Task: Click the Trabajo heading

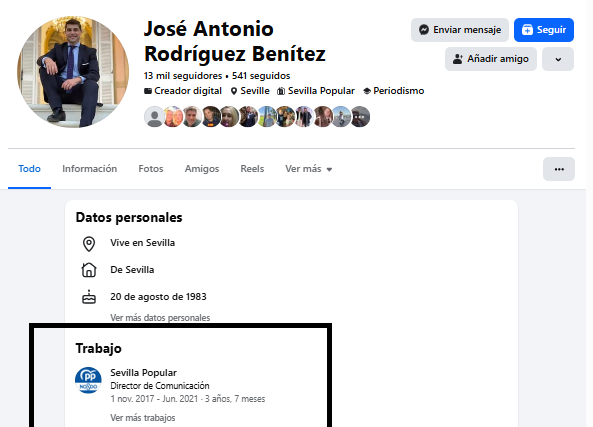Action: 98,349
